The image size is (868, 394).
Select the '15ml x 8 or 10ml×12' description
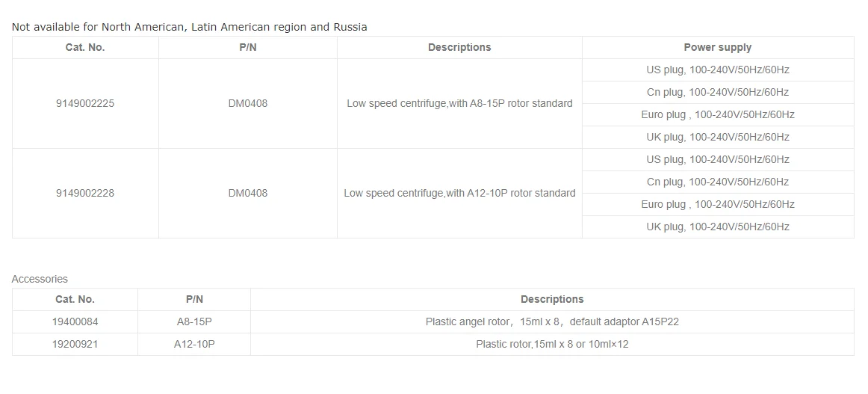[552, 344]
